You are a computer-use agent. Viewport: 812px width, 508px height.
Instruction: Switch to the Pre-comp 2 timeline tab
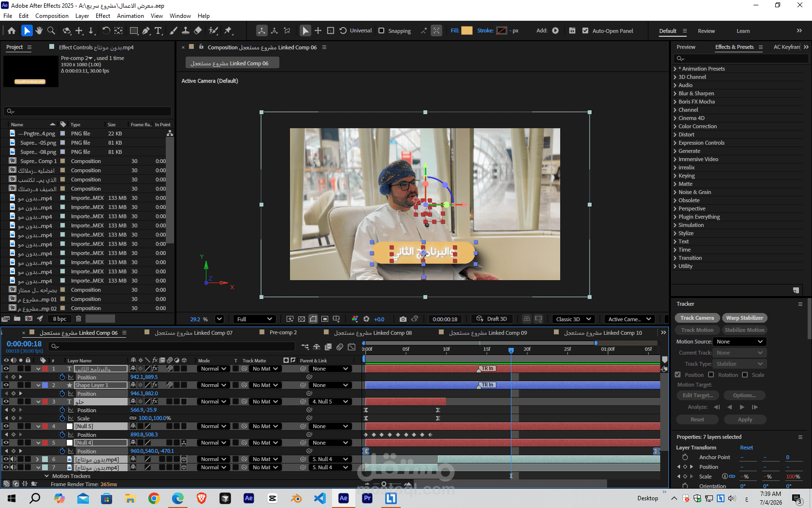coord(283,332)
